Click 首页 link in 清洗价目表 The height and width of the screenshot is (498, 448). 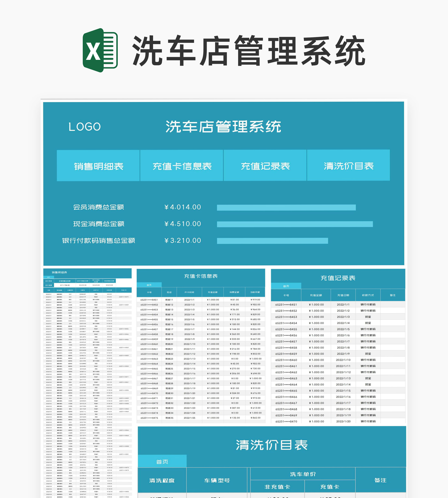pos(162,462)
